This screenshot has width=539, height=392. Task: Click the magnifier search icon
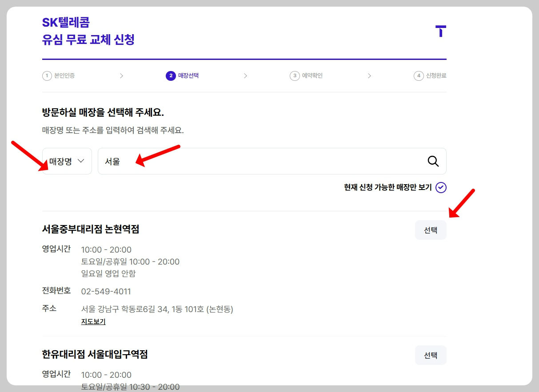point(433,161)
